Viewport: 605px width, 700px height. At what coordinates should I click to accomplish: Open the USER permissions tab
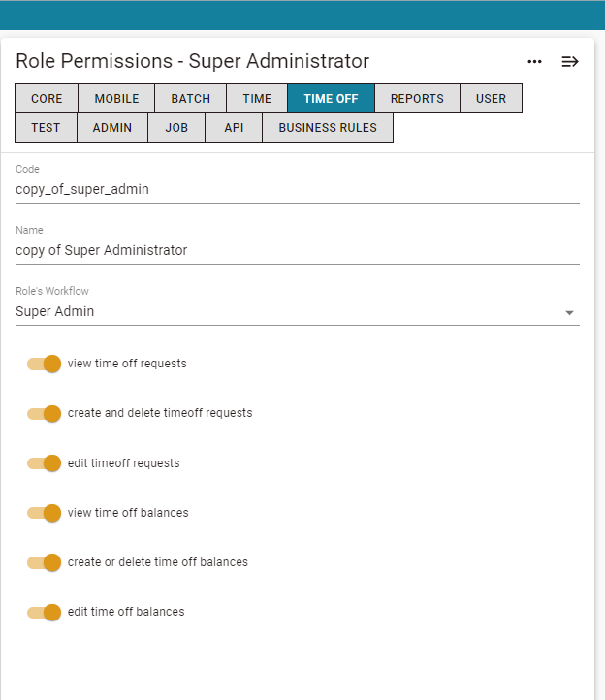pos(491,98)
